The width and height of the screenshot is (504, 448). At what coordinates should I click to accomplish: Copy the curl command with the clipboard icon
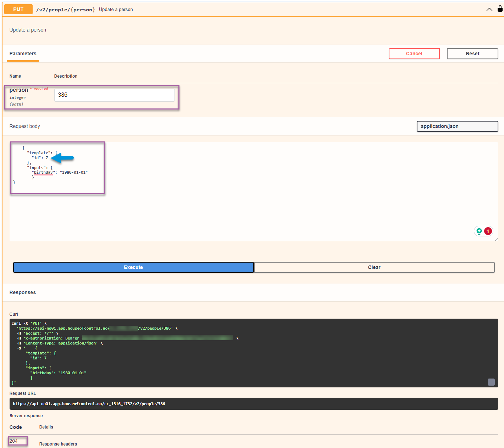tap(491, 382)
